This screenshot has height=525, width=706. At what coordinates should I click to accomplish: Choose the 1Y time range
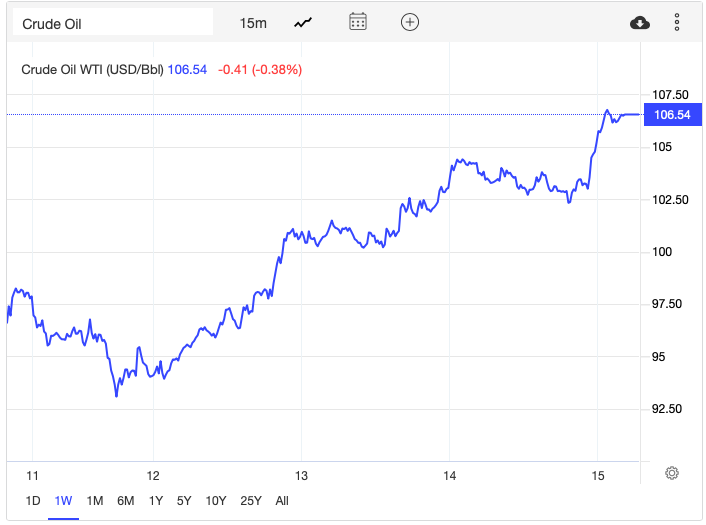156,500
